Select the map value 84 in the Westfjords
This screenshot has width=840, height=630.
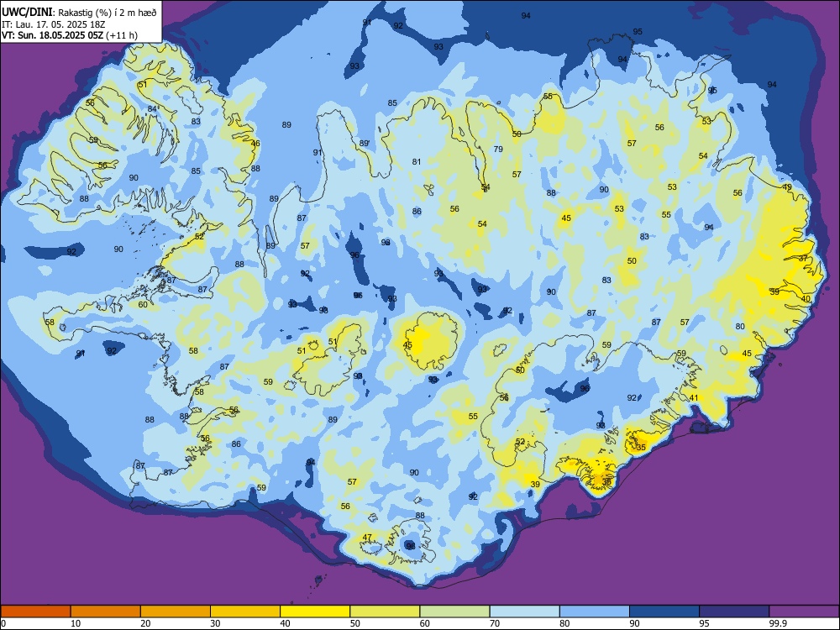tap(152, 108)
